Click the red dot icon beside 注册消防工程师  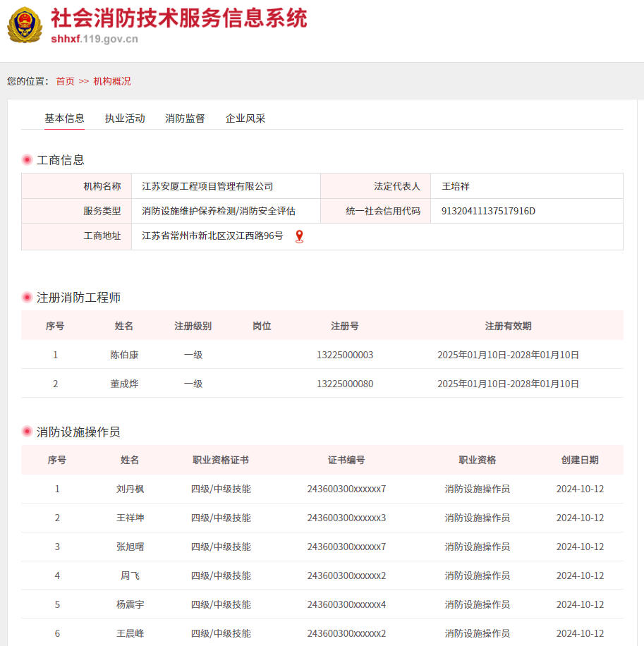click(x=27, y=298)
